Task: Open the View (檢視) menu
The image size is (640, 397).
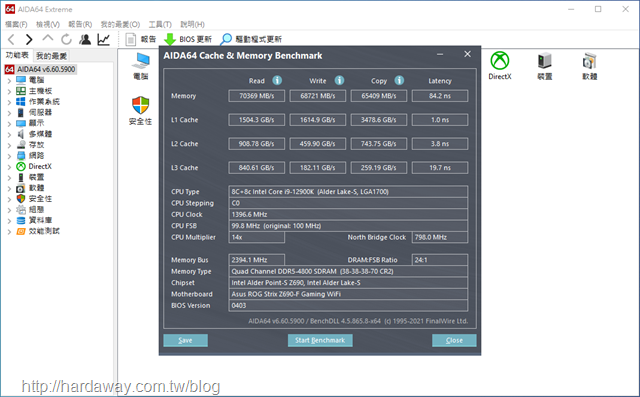Action: pos(48,24)
